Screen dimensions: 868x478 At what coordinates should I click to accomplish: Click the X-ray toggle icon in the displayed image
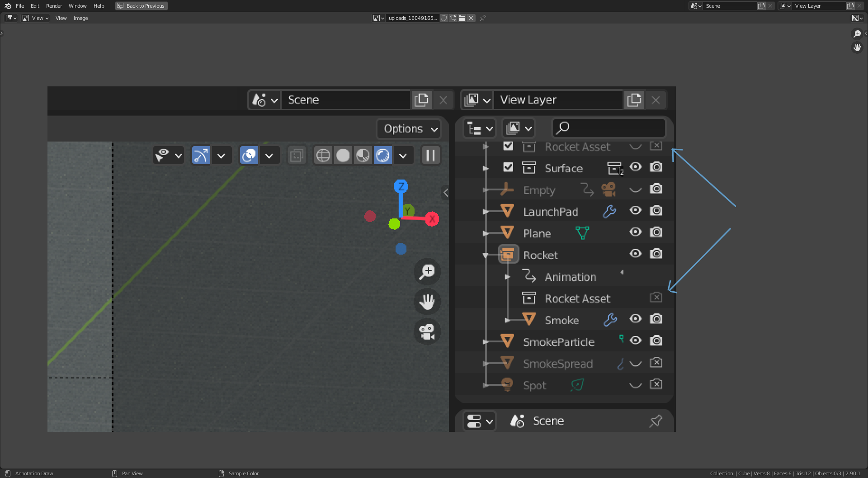pos(297,156)
